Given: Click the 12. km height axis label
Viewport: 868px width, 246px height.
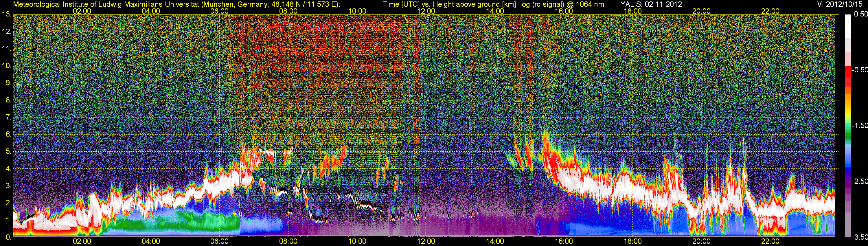Looking at the screenshot, I should (6, 32).
